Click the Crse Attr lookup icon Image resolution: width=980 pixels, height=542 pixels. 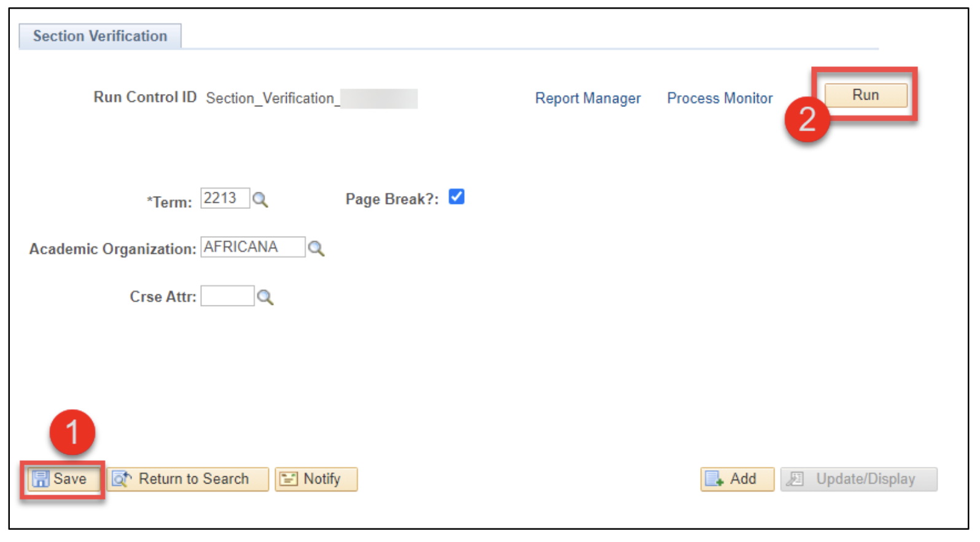pos(265,297)
